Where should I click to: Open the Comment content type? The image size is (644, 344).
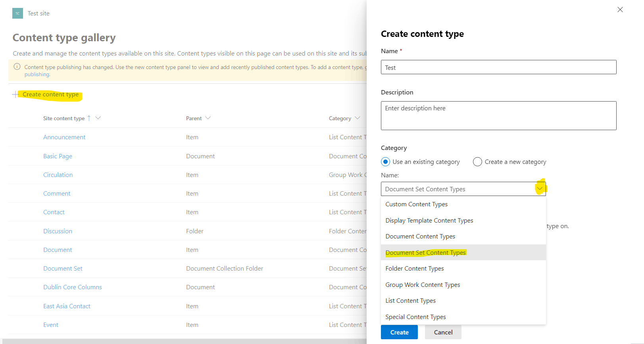(57, 194)
